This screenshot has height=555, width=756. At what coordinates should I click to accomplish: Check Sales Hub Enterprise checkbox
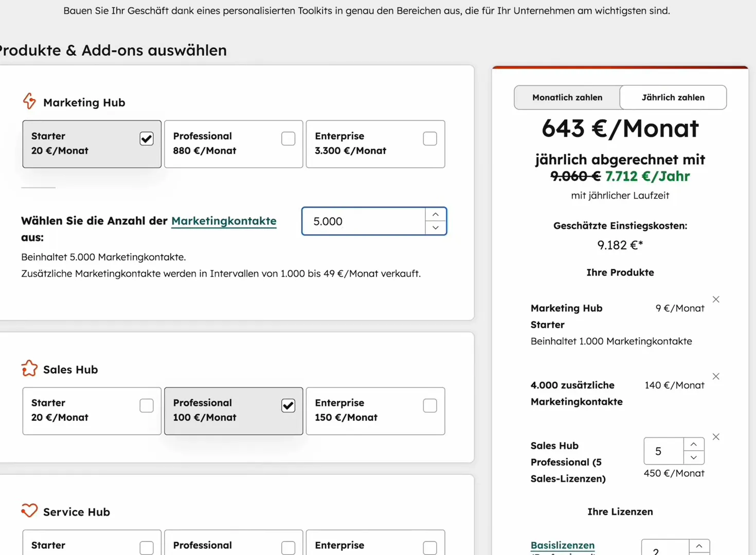pyautogui.click(x=430, y=405)
